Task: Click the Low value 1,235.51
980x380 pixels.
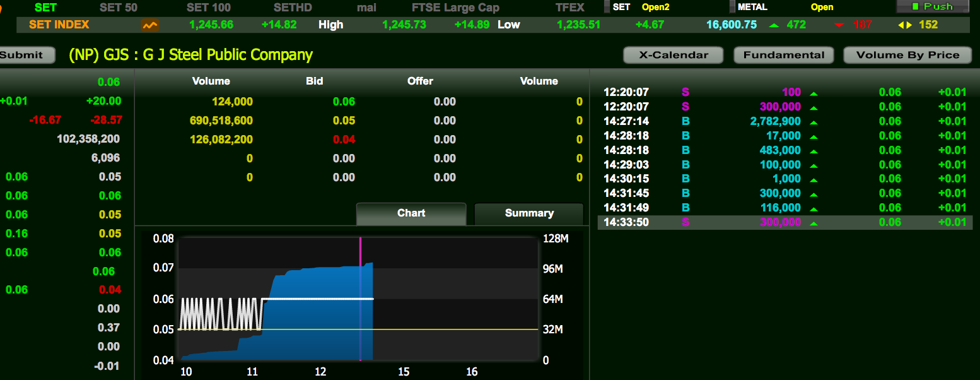Action: (x=578, y=25)
